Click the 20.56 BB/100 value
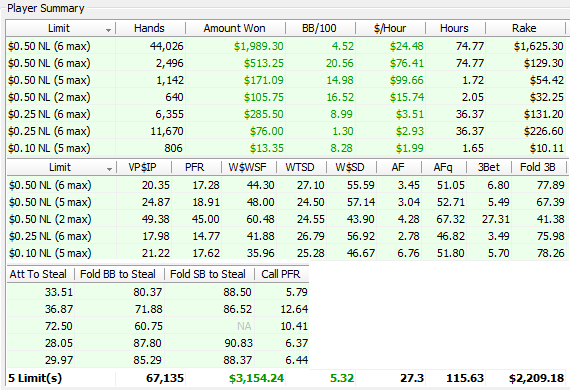This screenshot has height=390, width=570. pyautogui.click(x=340, y=63)
